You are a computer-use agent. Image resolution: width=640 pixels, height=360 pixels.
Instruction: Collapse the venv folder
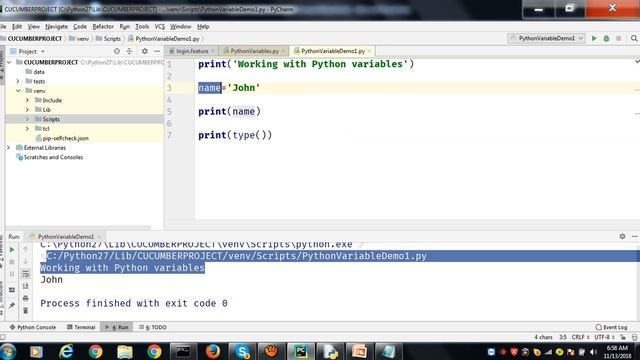tap(18, 91)
